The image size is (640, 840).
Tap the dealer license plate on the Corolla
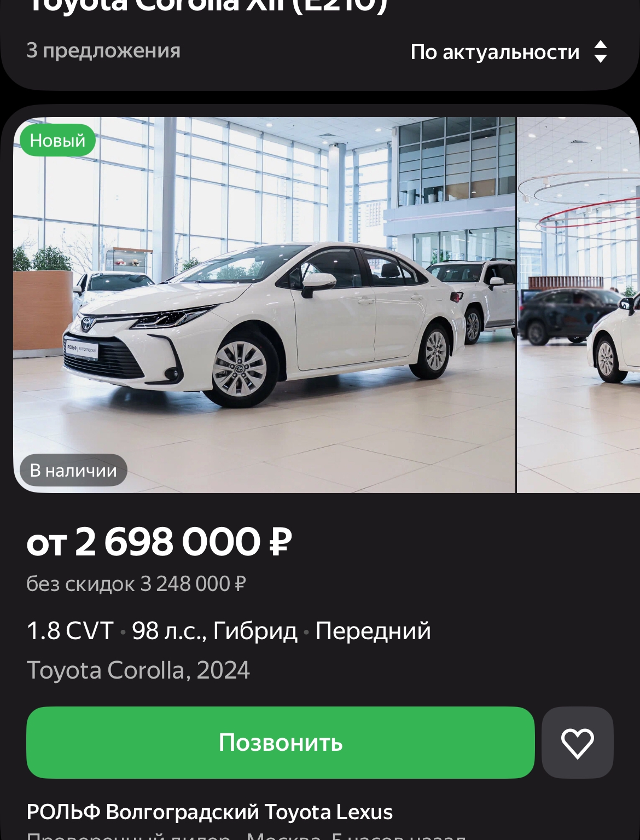[x=82, y=350]
